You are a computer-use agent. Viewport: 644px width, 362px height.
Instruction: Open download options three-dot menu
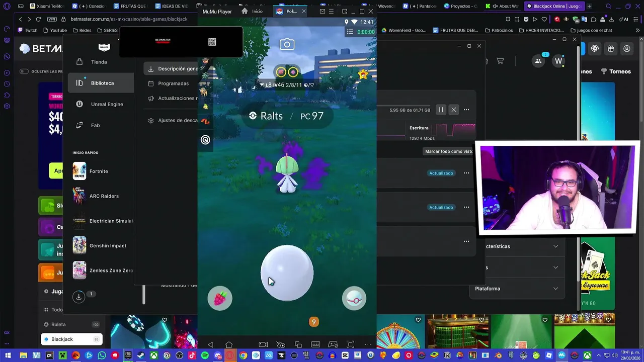pos(466,110)
